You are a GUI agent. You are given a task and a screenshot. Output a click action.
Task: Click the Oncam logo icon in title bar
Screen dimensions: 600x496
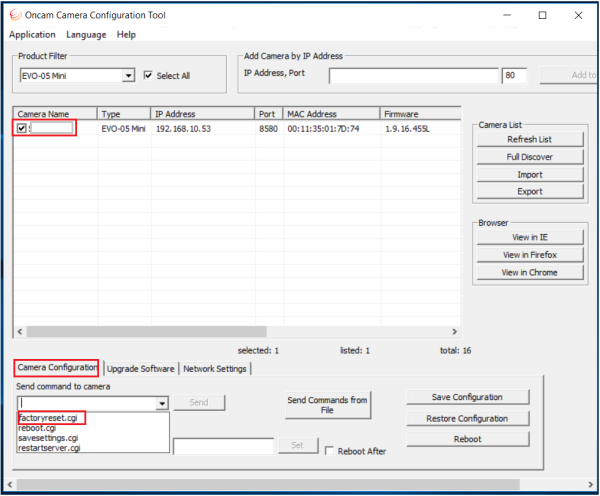point(15,15)
